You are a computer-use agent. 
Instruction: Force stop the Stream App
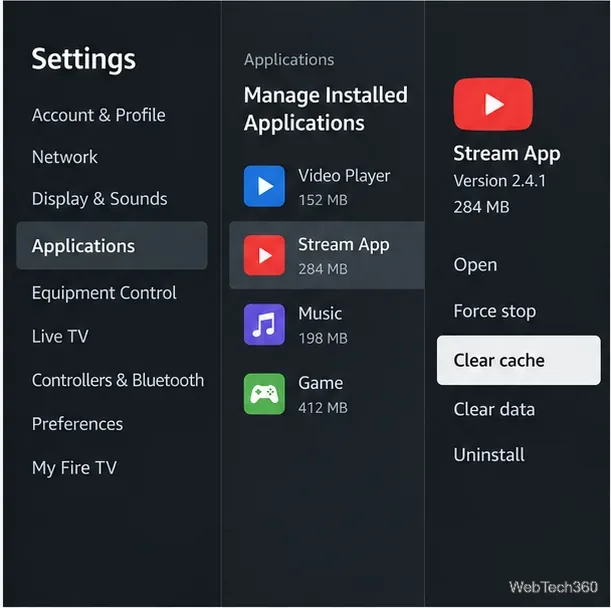(495, 311)
